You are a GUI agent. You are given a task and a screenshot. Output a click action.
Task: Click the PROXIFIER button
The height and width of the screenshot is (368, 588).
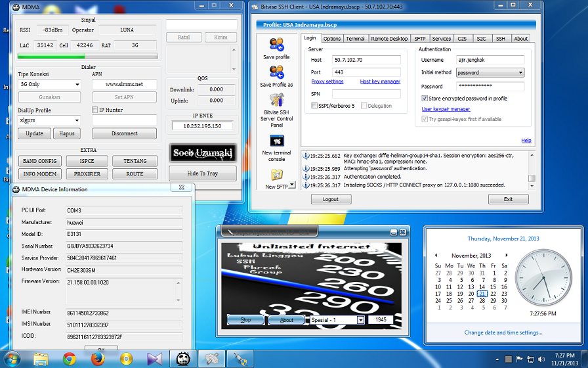[87, 174]
